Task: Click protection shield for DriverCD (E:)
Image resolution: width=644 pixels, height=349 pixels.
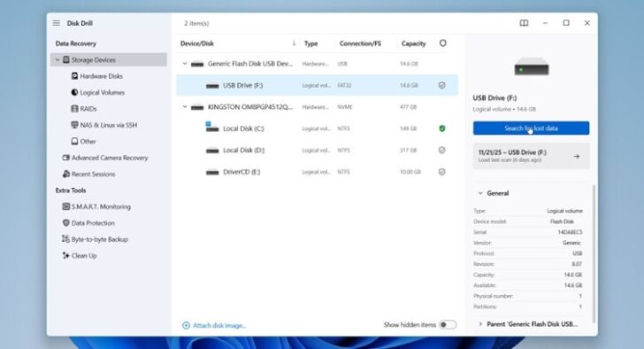Action: click(442, 172)
